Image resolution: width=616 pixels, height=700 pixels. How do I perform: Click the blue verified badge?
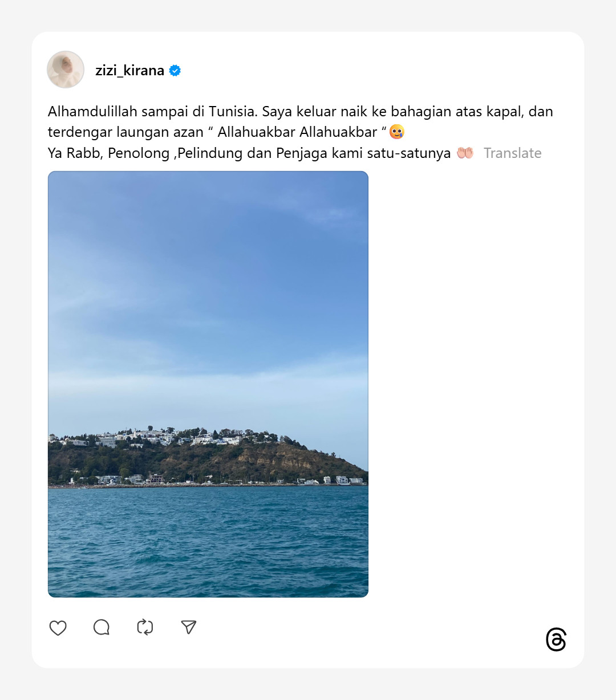point(175,71)
